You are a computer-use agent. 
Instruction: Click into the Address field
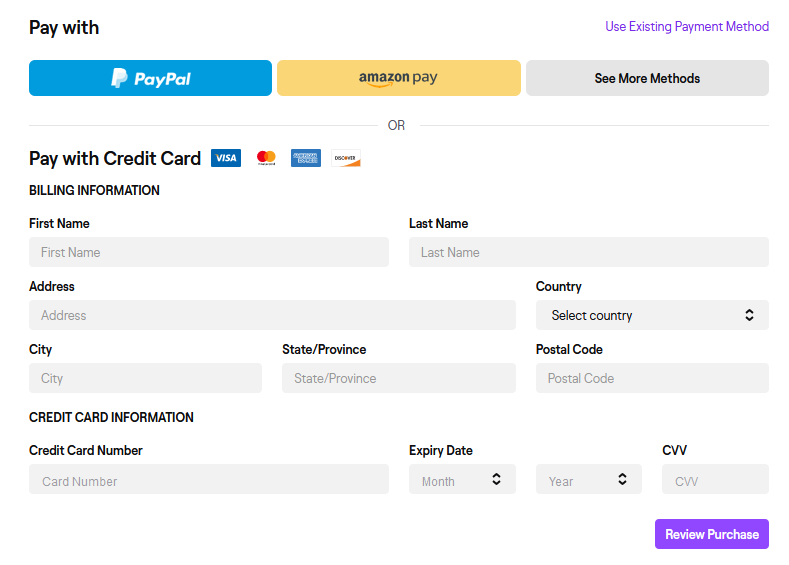click(272, 315)
